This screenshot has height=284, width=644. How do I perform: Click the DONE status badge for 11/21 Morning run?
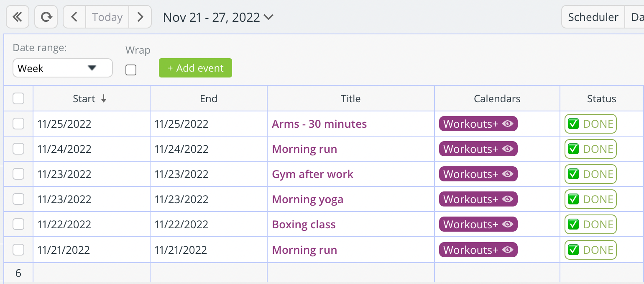click(x=590, y=250)
